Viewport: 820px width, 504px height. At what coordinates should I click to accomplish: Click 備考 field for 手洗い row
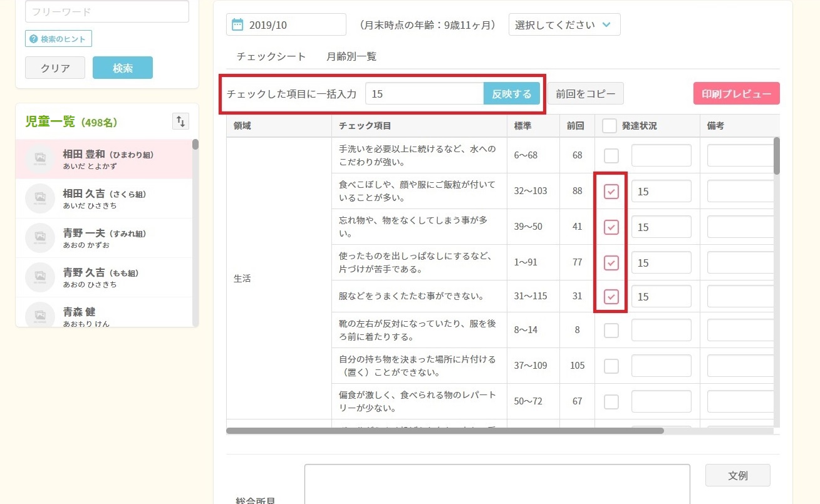pyautogui.click(x=741, y=155)
